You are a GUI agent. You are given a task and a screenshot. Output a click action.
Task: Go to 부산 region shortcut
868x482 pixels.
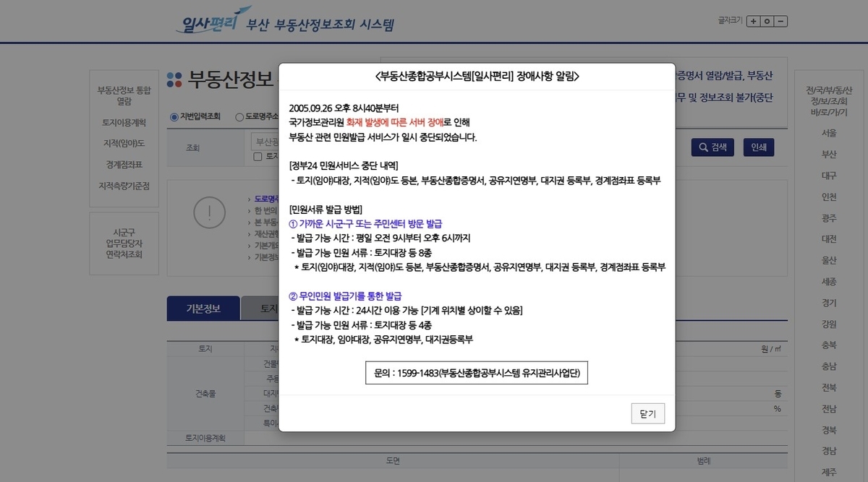pos(829,155)
